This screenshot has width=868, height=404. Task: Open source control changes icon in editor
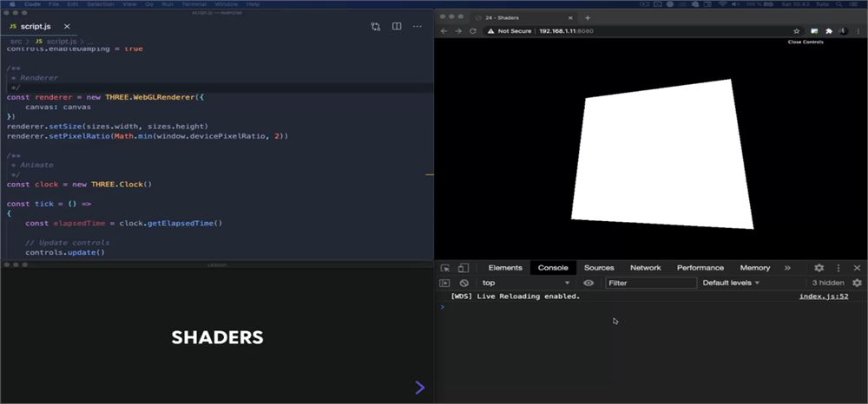tap(376, 27)
